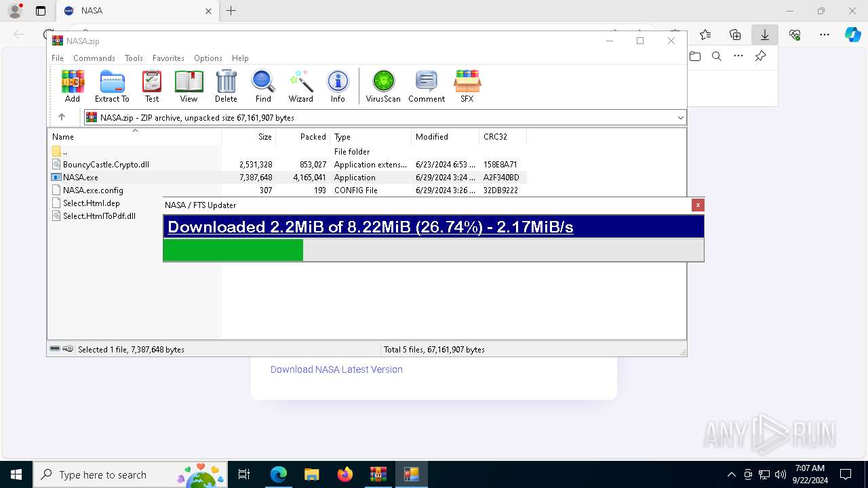The width and height of the screenshot is (868, 488).
Task: Expand the archive path dropdown
Action: coord(680,118)
